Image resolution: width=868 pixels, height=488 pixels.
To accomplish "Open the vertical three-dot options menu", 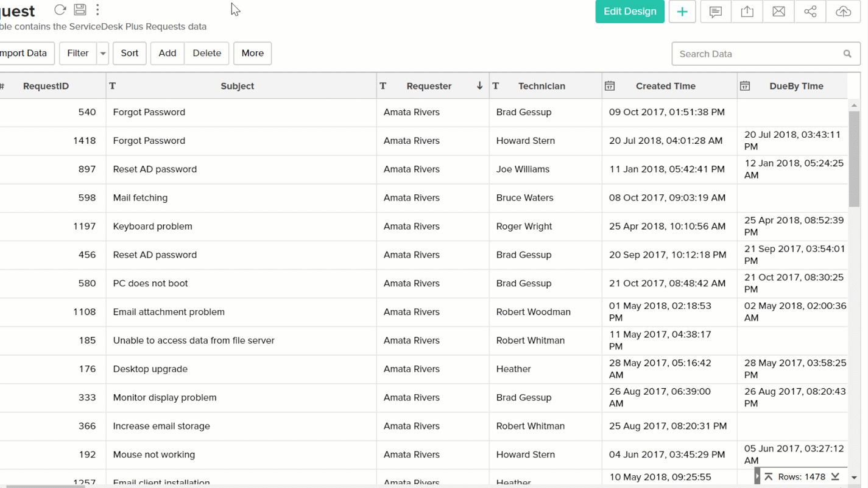I will click(x=97, y=10).
